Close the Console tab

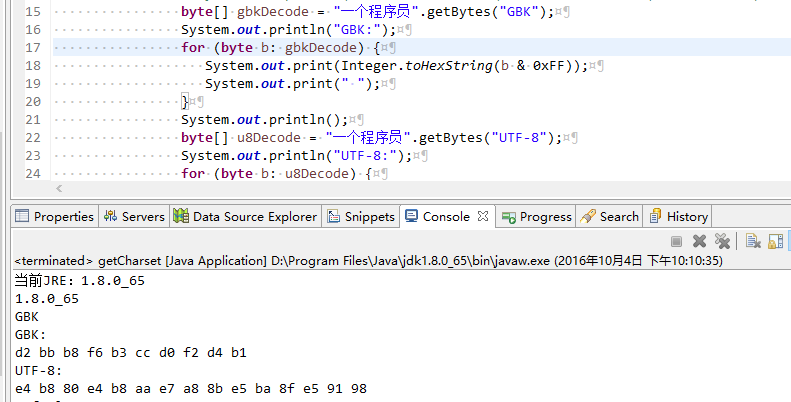pyautogui.click(x=483, y=216)
